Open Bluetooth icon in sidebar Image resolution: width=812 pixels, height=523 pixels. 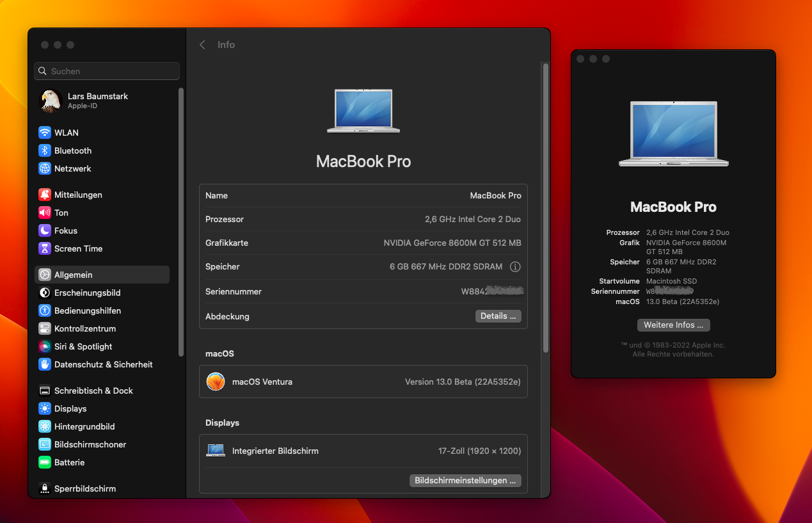[45, 150]
